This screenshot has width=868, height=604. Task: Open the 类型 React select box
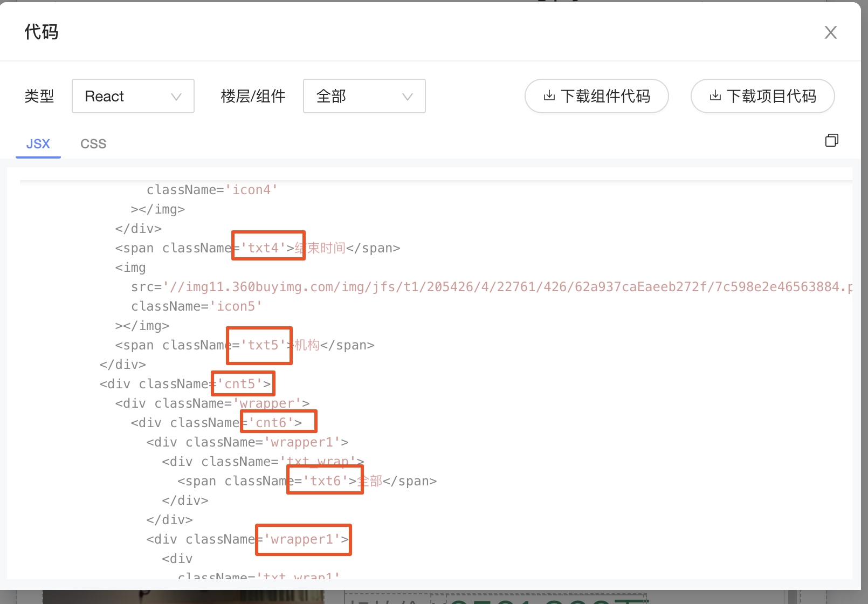[133, 96]
